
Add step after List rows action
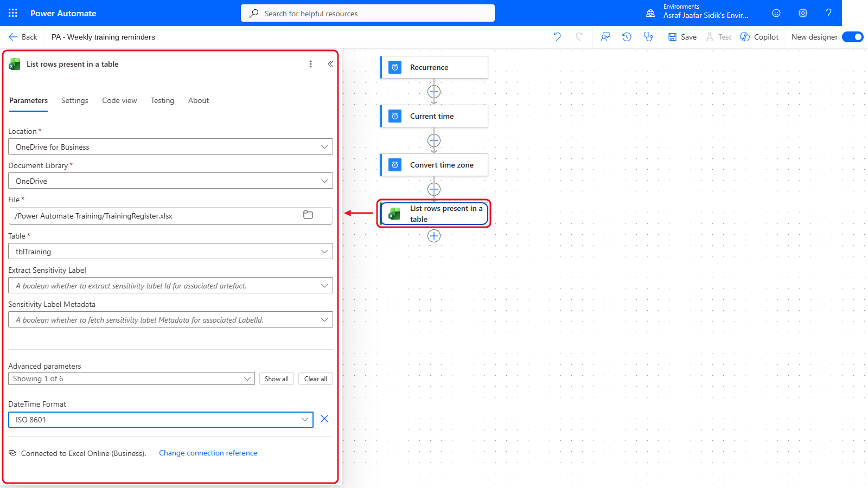coord(434,236)
